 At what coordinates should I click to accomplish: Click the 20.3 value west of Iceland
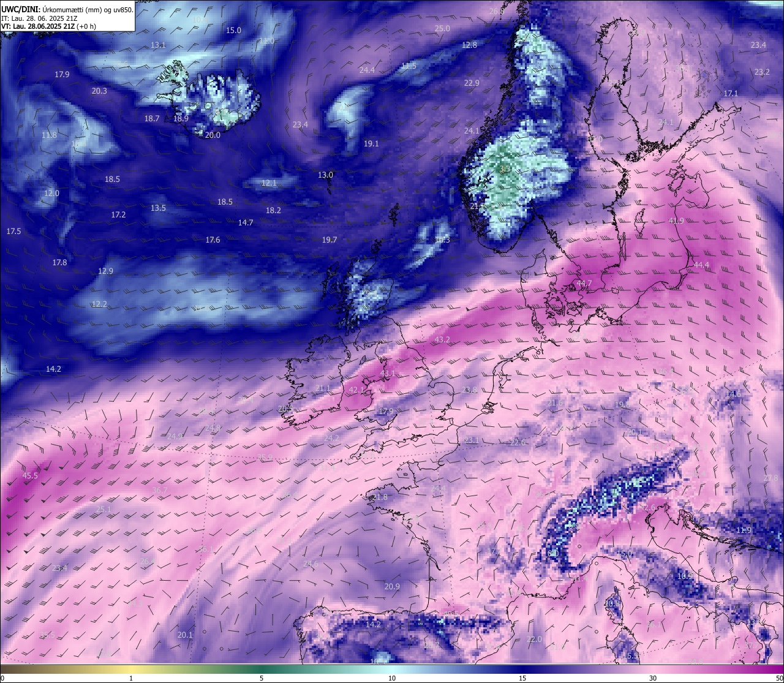pyautogui.click(x=99, y=91)
